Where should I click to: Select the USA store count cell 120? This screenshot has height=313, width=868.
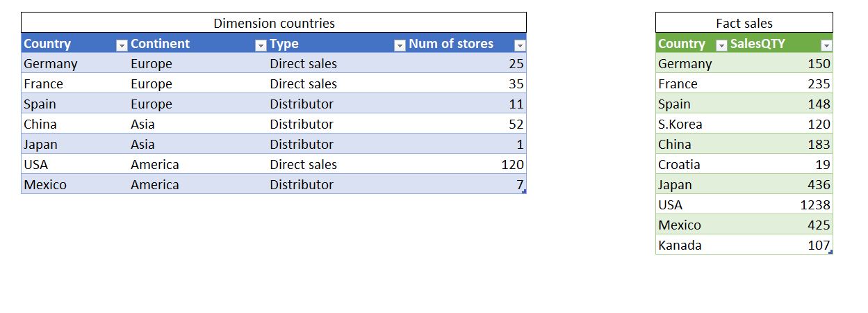tap(466, 164)
